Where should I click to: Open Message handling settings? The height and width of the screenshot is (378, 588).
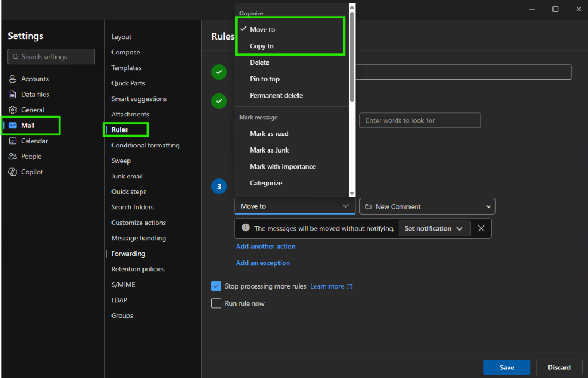[x=138, y=238]
